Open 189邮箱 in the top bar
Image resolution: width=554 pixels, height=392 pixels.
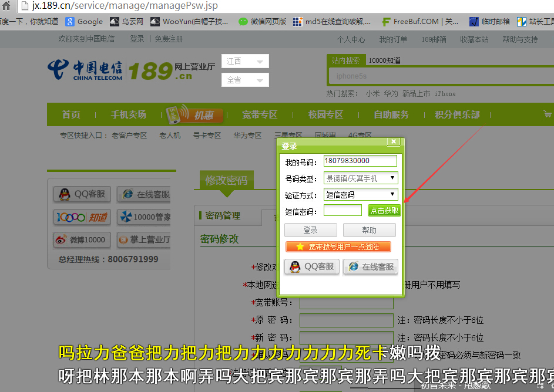click(434, 39)
